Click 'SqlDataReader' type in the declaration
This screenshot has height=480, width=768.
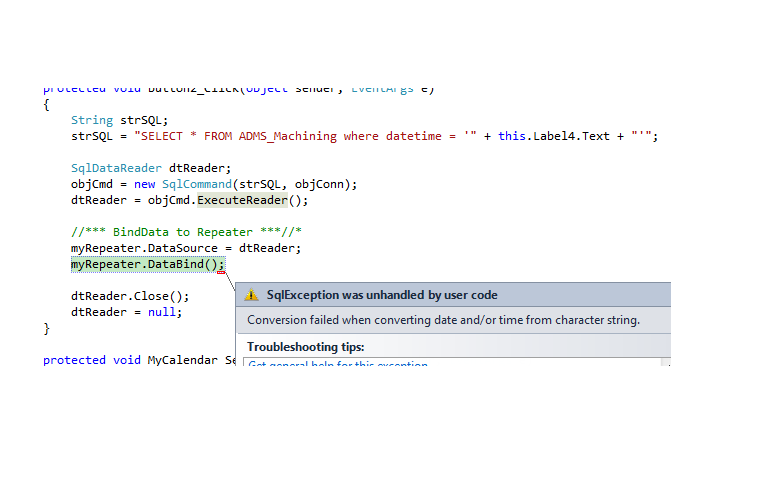[116, 168]
